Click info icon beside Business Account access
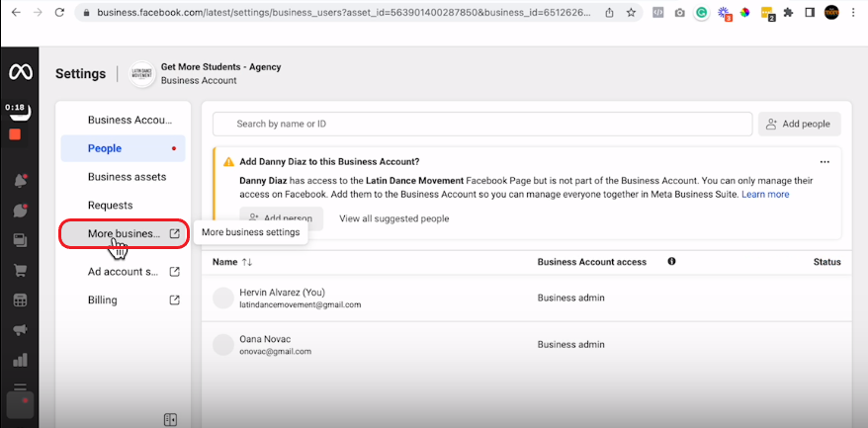 [x=671, y=261]
